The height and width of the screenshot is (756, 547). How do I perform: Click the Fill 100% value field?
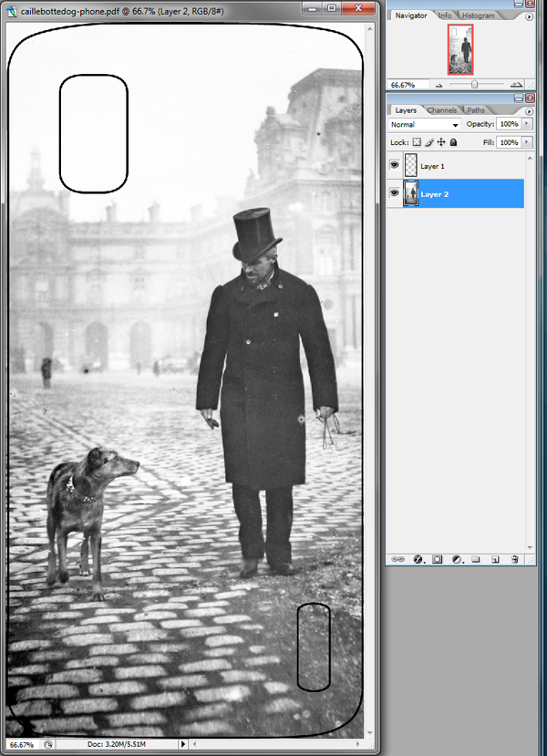[509, 142]
